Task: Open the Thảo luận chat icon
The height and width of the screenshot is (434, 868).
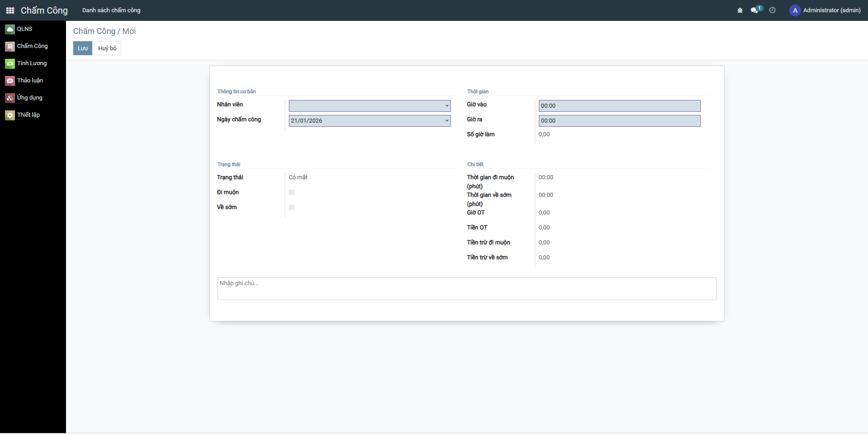Action: [10, 81]
